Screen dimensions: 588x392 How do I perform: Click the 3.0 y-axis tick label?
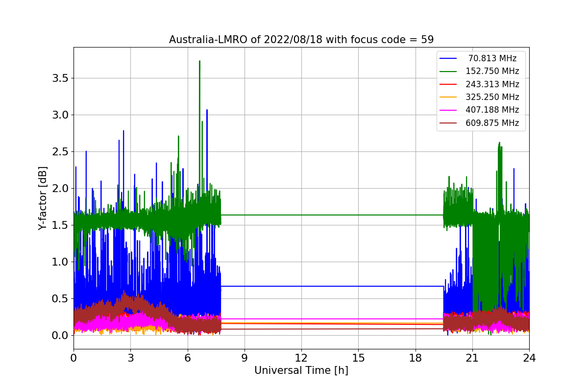[60, 115]
